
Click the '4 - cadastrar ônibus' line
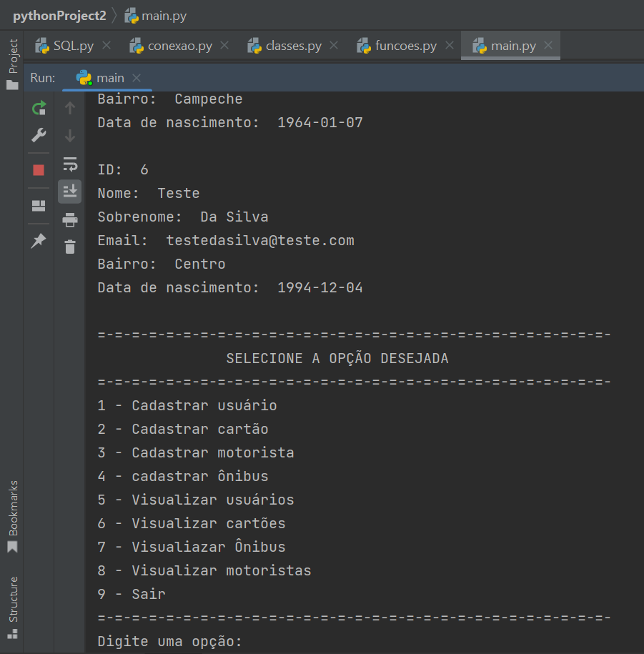183,476
